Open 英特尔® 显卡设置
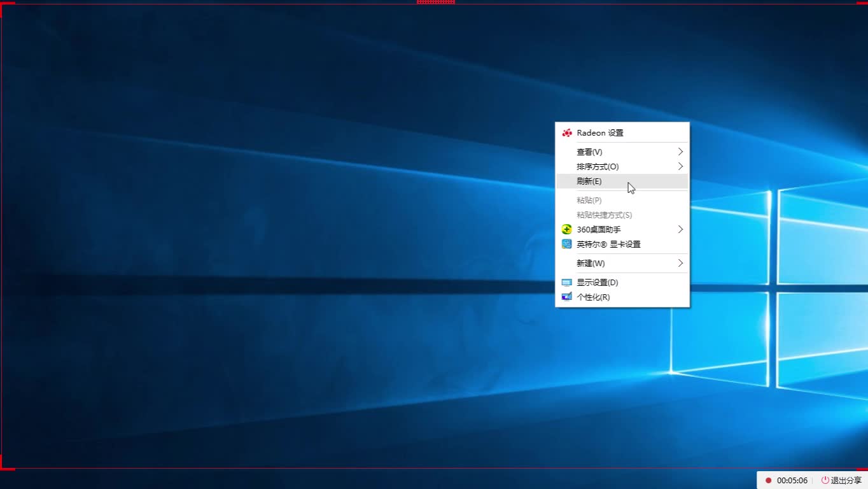Image resolution: width=868 pixels, height=489 pixels. [622, 244]
